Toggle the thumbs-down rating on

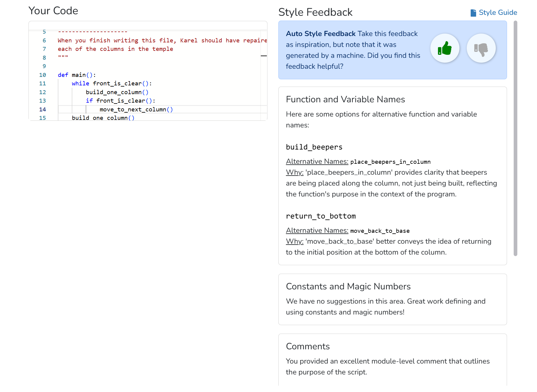point(481,48)
